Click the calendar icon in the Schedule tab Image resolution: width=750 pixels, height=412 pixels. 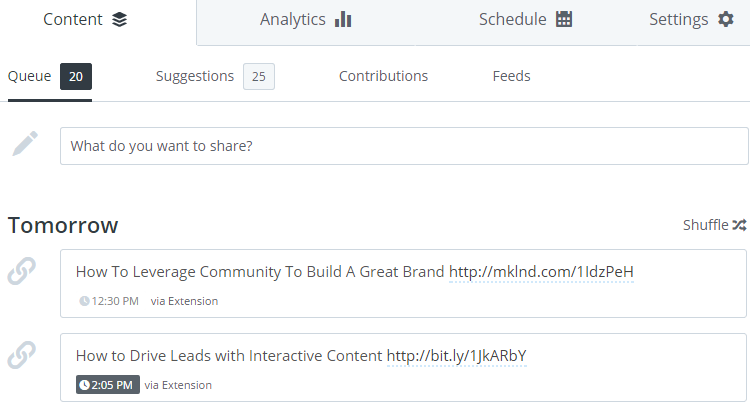pyautogui.click(x=564, y=20)
